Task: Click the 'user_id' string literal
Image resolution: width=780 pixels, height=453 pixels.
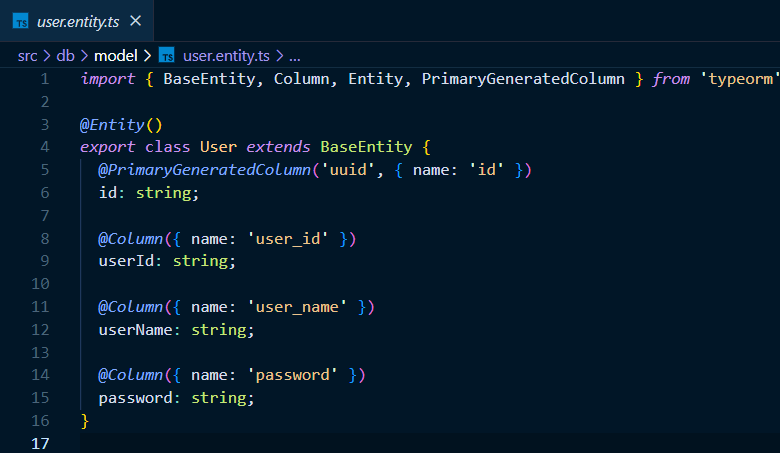Action: click(288, 239)
